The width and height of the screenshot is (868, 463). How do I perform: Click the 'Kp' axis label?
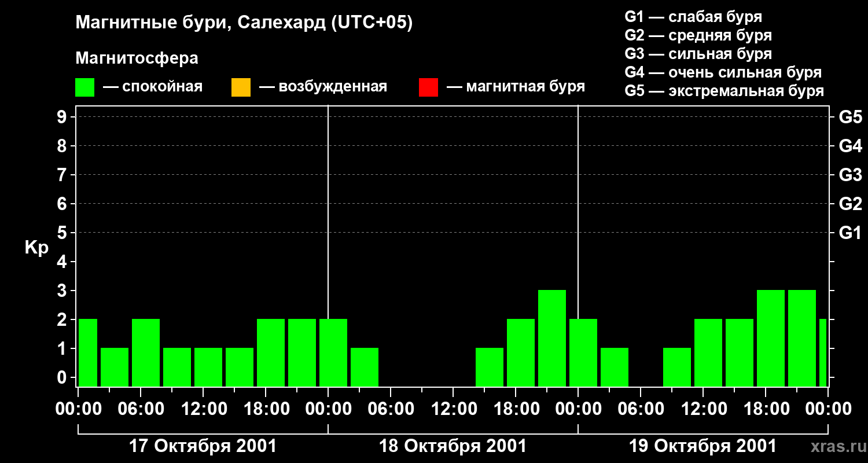pyautogui.click(x=36, y=248)
